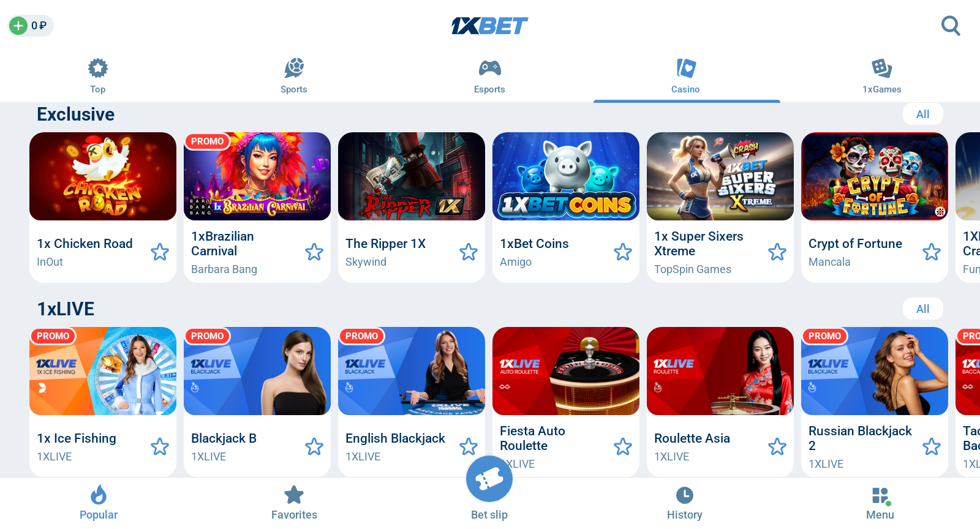
Task: Switch to the Sports tab
Action: pos(294,76)
